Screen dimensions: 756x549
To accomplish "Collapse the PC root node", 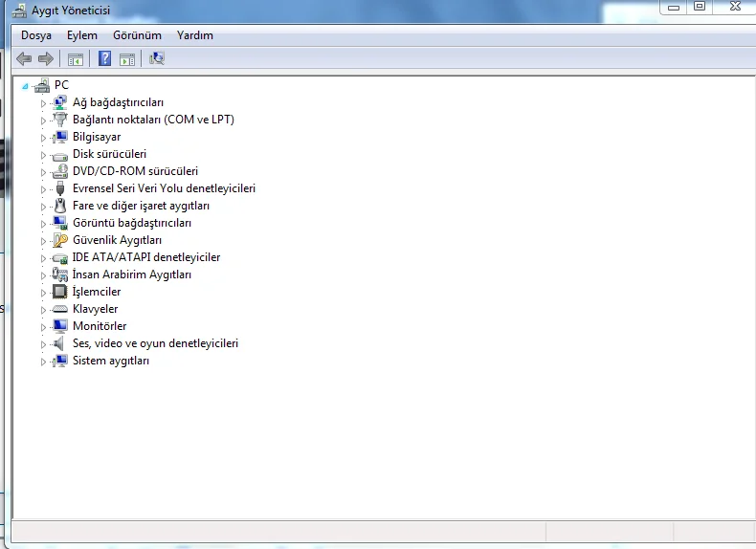I will click(x=25, y=86).
